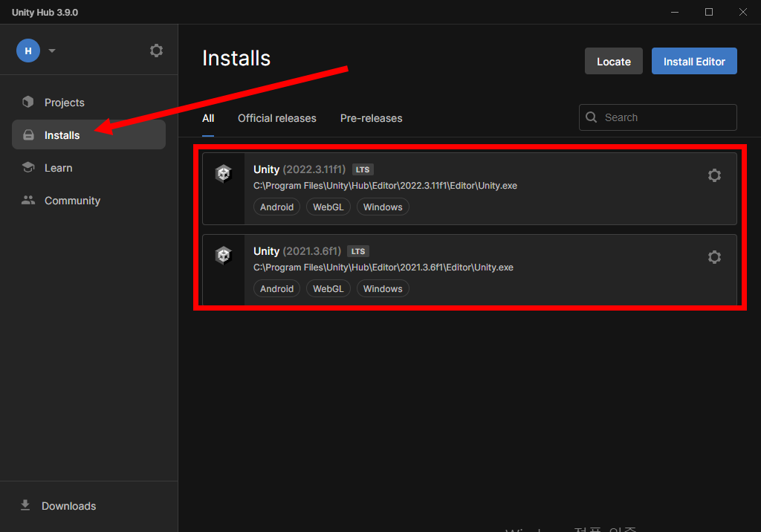
Task: Click Android module tag of 2022.3.11f1
Action: click(x=276, y=207)
